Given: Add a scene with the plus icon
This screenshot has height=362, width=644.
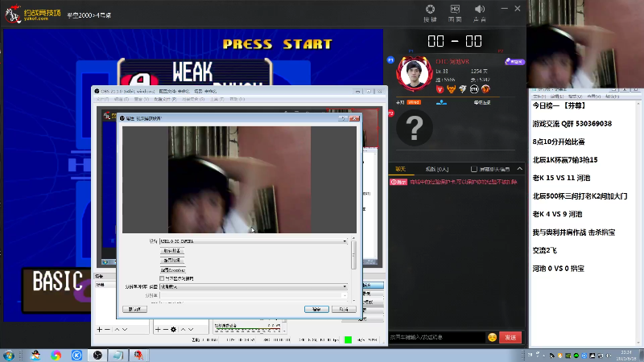Looking at the screenshot, I should coord(99,330).
